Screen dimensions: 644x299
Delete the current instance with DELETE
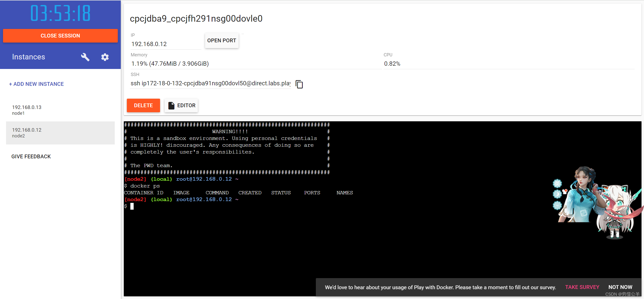click(x=143, y=105)
